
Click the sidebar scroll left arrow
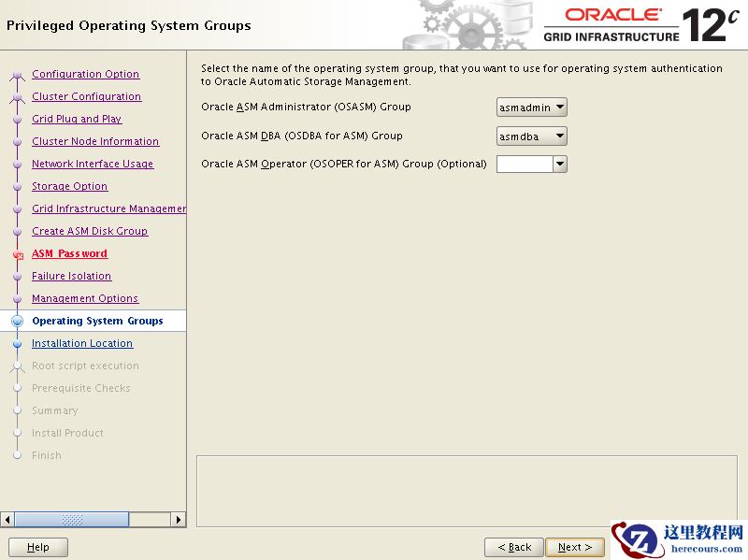pyautogui.click(x=7, y=520)
